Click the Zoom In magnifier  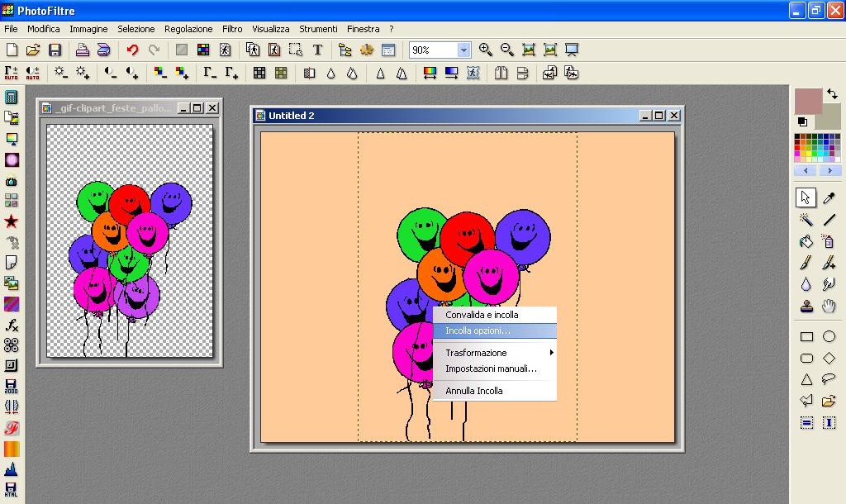click(486, 50)
